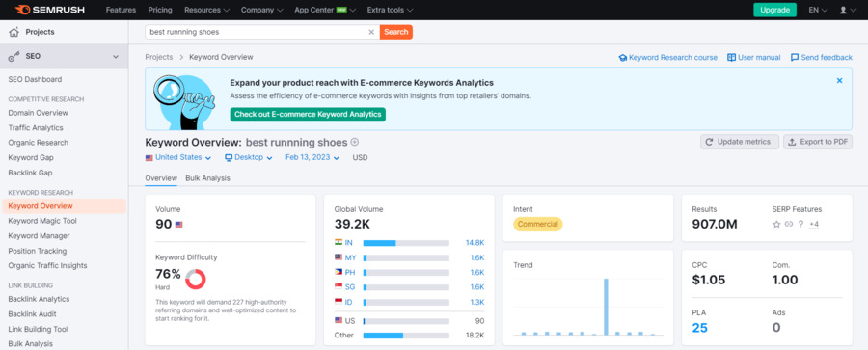Click Export to PDF button
868x350 pixels.
click(x=818, y=142)
